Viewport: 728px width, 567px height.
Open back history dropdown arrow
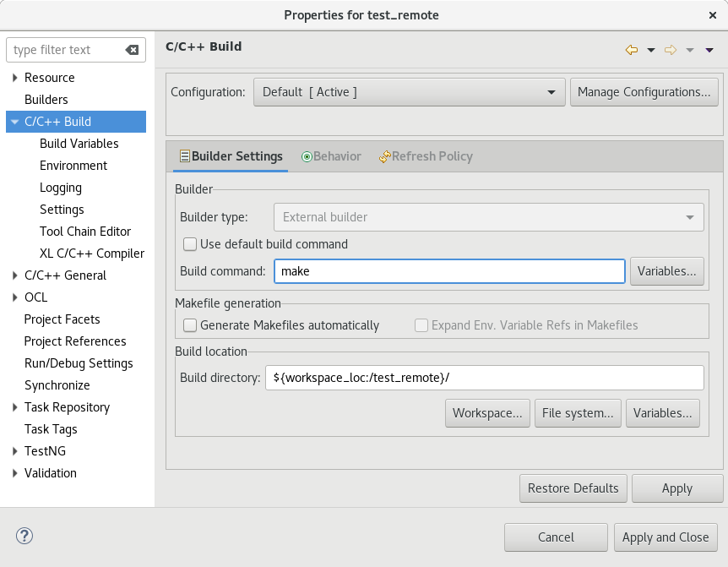(651, 50)
